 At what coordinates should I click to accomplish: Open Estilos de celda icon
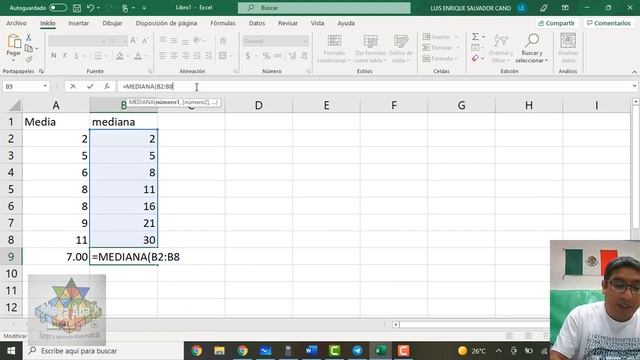(401, 41)
